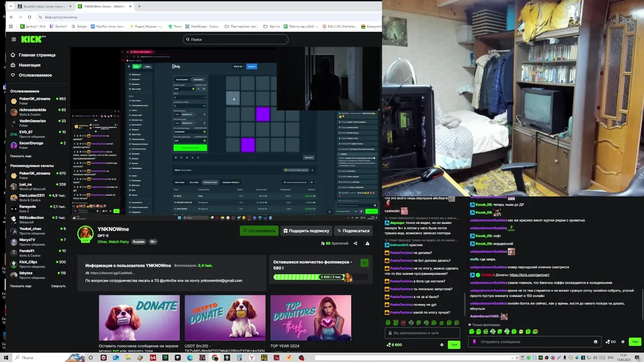The image size is (644, 362).
Task: Click the Подарить подписку button
Action: [x=306, y=231]
